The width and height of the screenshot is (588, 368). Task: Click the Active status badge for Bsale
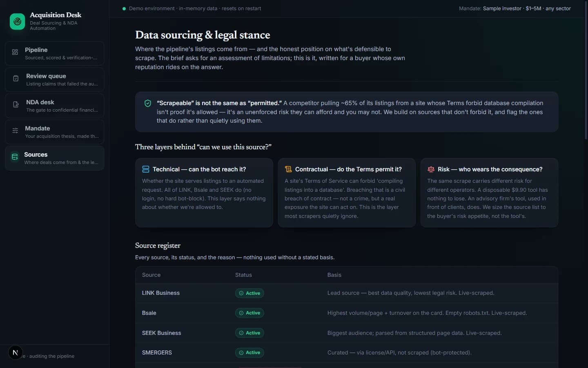(x=249, y=313)
